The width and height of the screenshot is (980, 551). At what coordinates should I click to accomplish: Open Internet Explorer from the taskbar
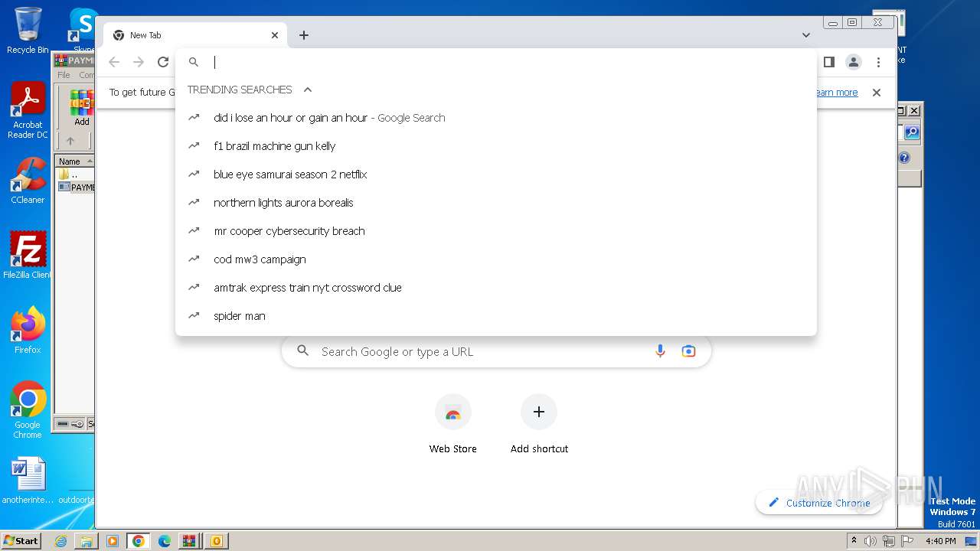point(60,541)
